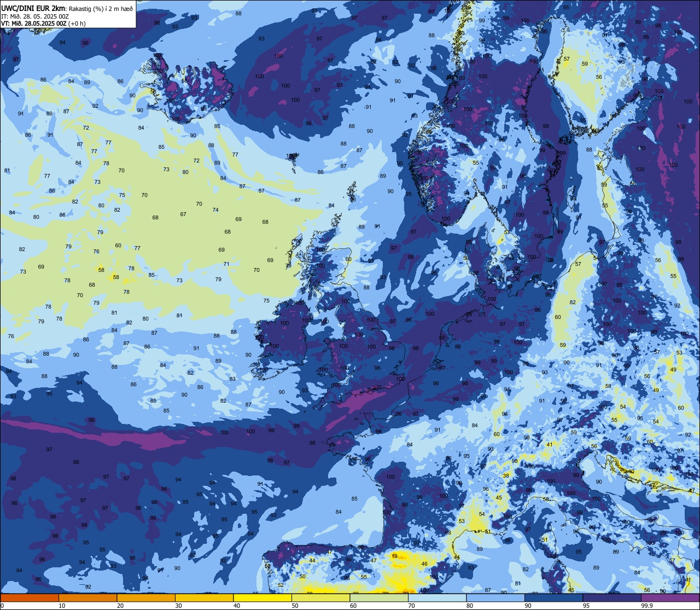700x610 pixels.
Task: Select the 80–90 blue legend segment
Action: coord(495,597)
